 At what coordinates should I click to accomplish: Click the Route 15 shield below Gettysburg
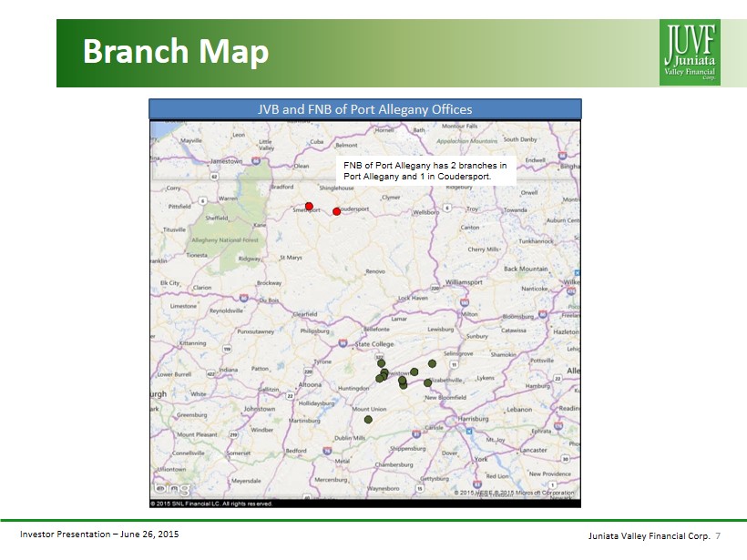click(420, 488)
